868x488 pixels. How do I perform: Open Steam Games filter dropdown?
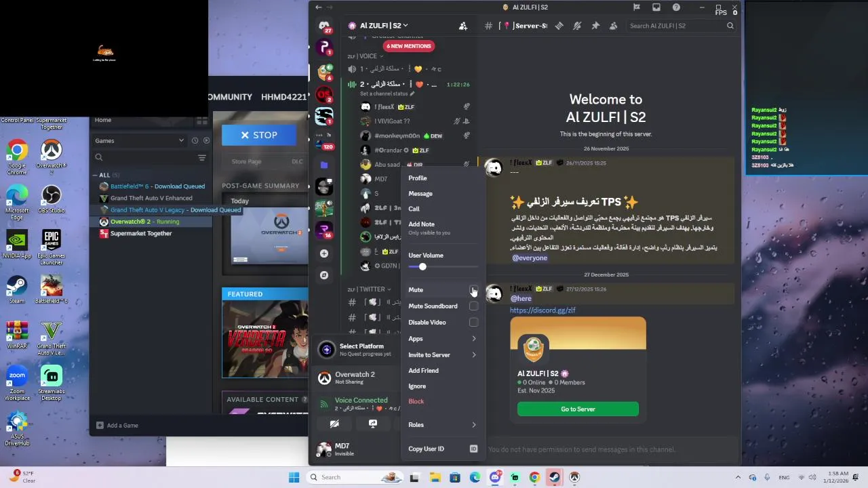[x=139, y=140]
